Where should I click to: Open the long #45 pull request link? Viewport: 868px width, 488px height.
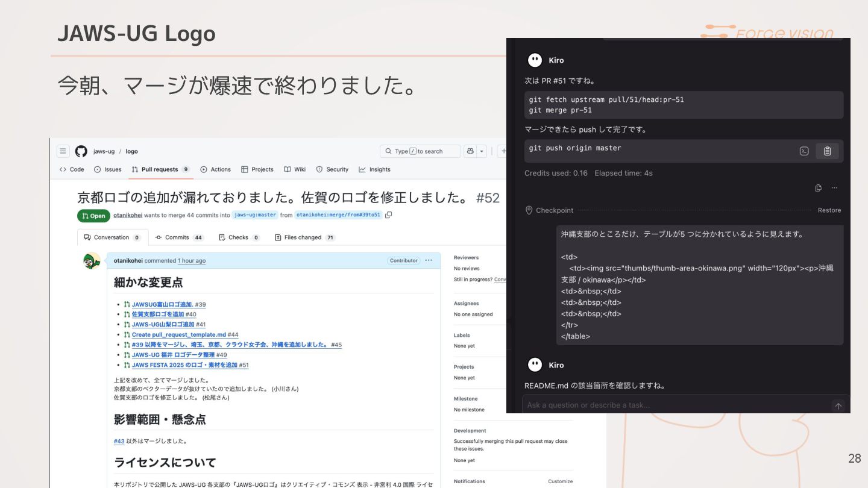point(237,345)
